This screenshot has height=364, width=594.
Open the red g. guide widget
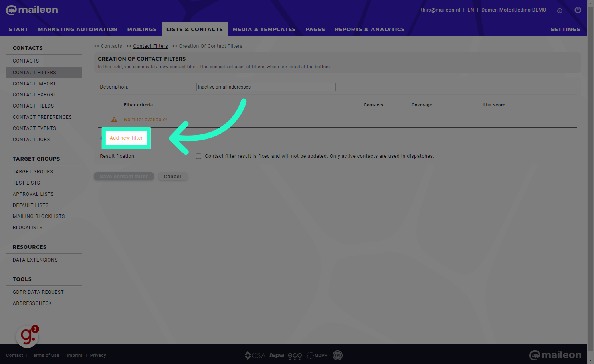point(28,336)
